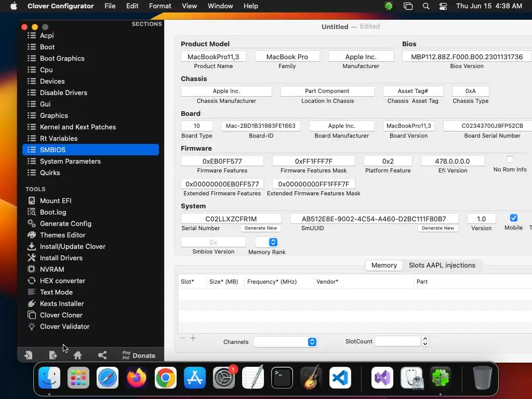
Task: Open the Memory Rank dropdown
Action: (x=267, y=242)
